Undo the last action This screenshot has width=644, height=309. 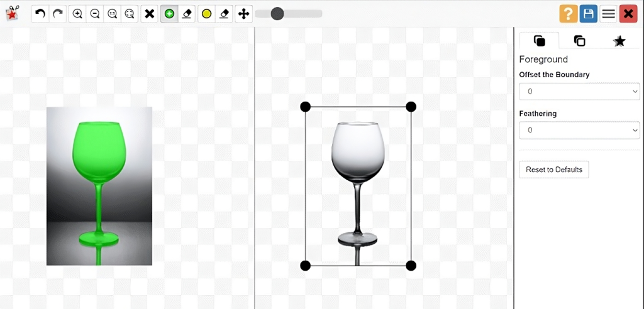point(40,14)
